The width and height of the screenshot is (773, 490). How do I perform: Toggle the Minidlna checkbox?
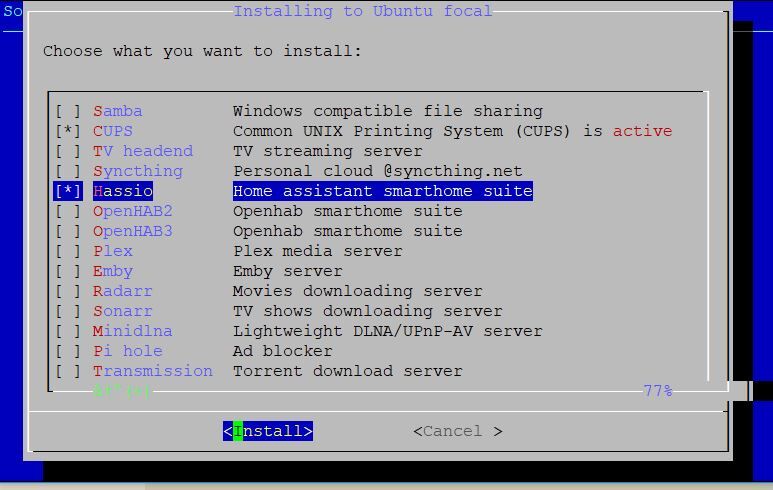coord(68,331)
